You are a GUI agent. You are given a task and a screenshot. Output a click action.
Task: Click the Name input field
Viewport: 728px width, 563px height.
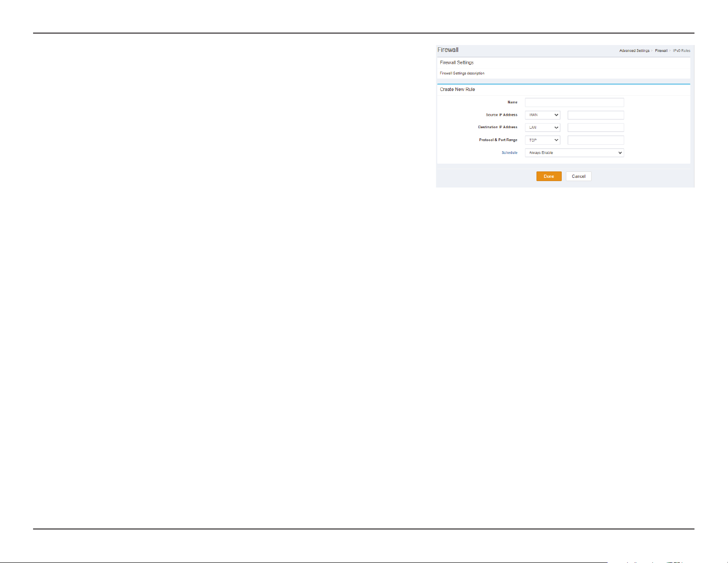click(574, 102)
